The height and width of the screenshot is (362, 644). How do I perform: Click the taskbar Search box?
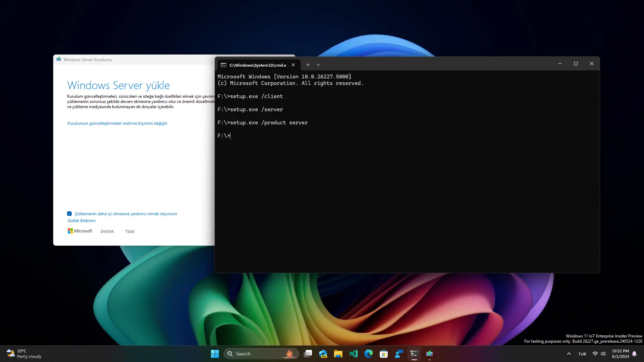coord(261,354)
